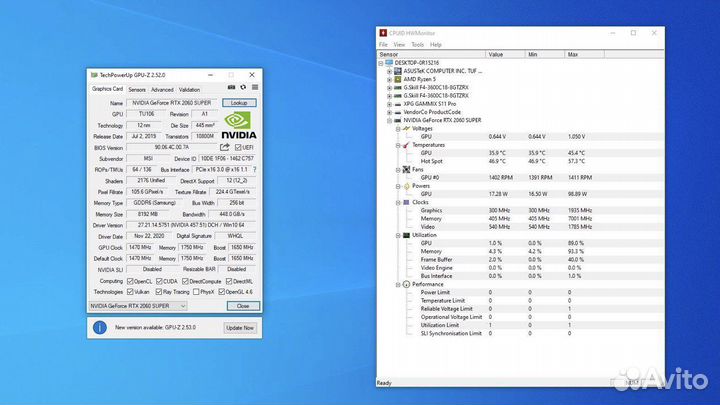The image size is (720, 405).
Task: Click the HWMonitor title bar app icon
Action: (383, 33)
